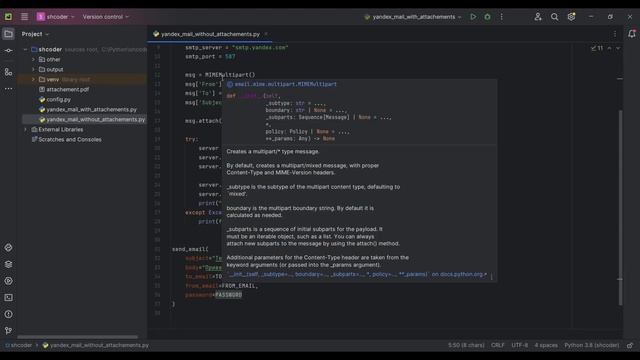Show more tool windows ellipsis
Image resolution: width=640 pixels, height=360 pixels.
coord(8,89)
